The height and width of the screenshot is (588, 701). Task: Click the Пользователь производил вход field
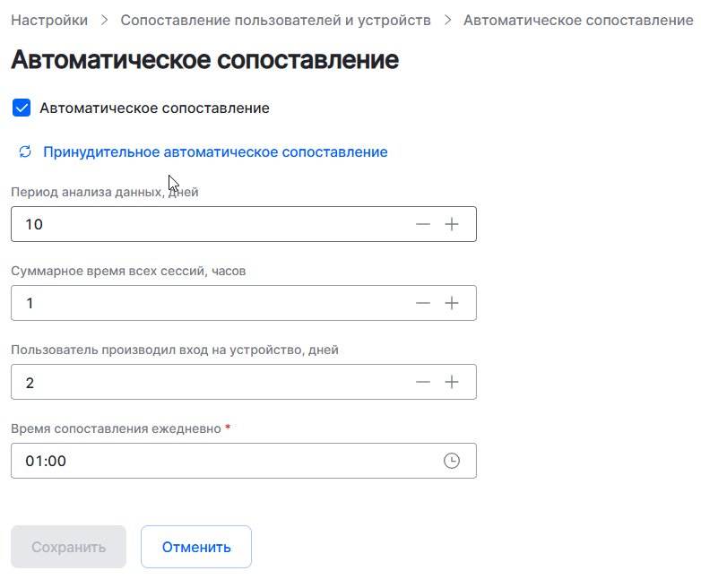[206, 382]
